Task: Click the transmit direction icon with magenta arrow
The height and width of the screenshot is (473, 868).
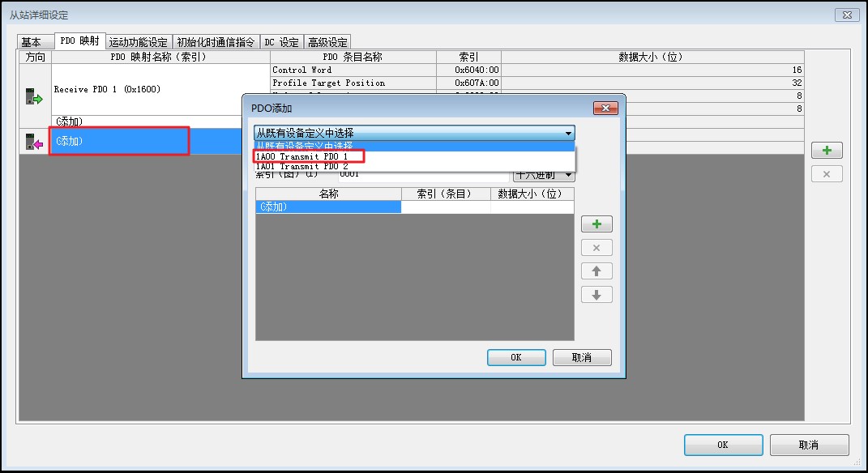Action: [x=34, y=142]
